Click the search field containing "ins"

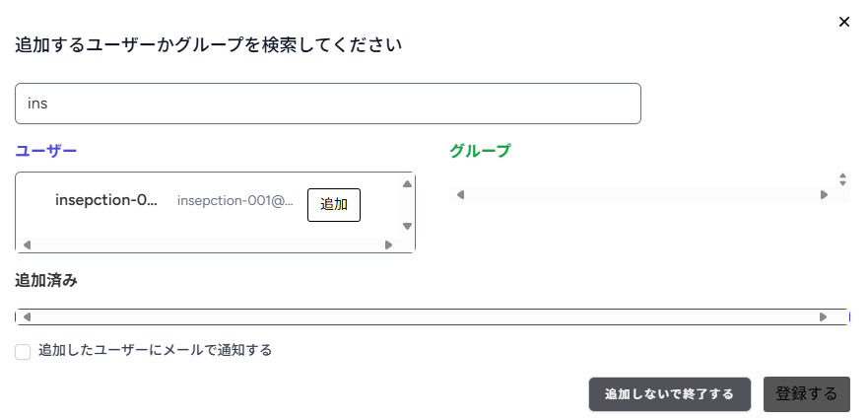coord(328,104)
